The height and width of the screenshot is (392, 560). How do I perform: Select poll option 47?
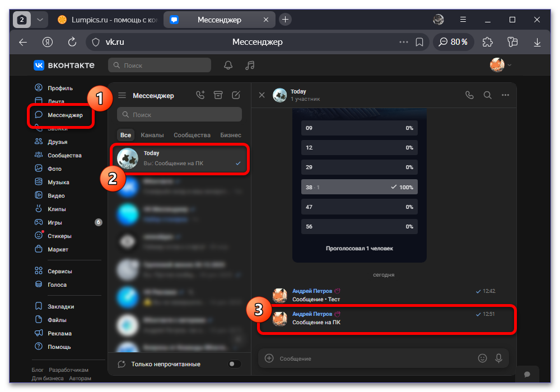click(360, 207)
